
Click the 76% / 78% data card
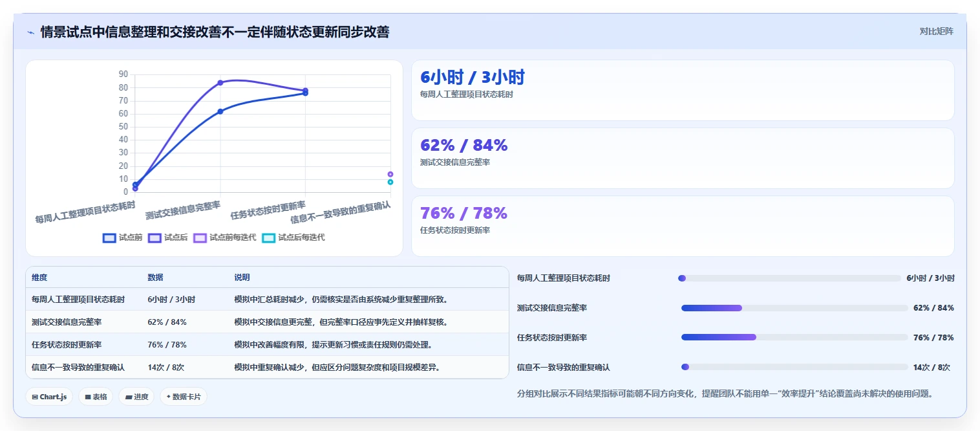[683, 227]
